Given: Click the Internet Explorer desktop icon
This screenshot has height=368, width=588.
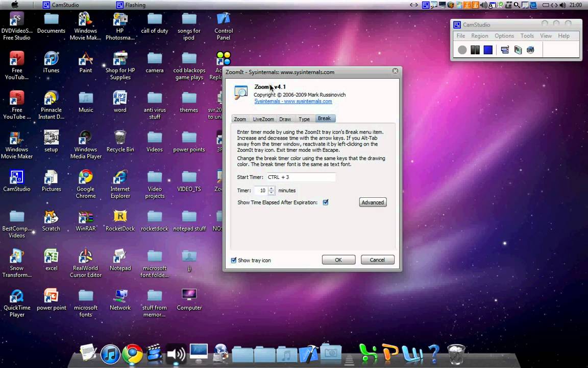Looking at the screenshot, I should click(120, 184).
